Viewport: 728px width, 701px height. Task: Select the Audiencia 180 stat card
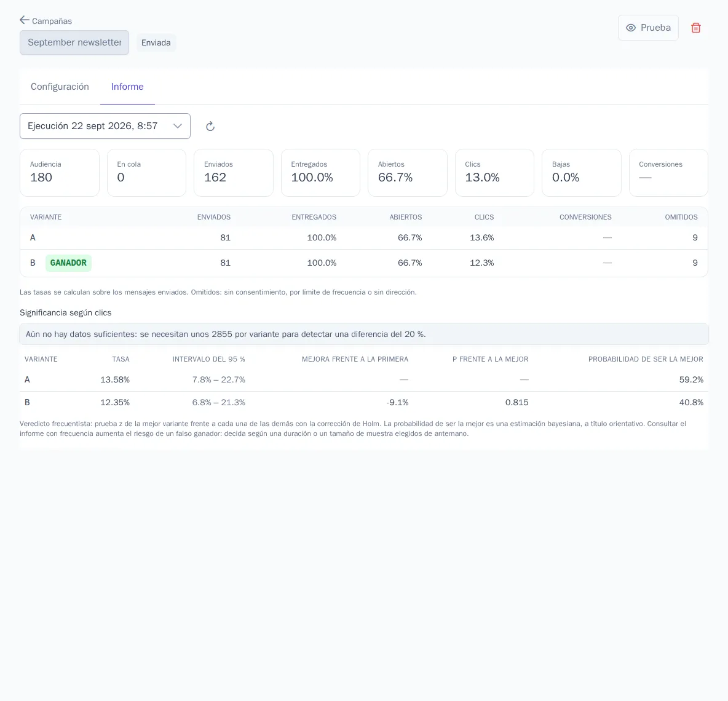tap(60, 173)
